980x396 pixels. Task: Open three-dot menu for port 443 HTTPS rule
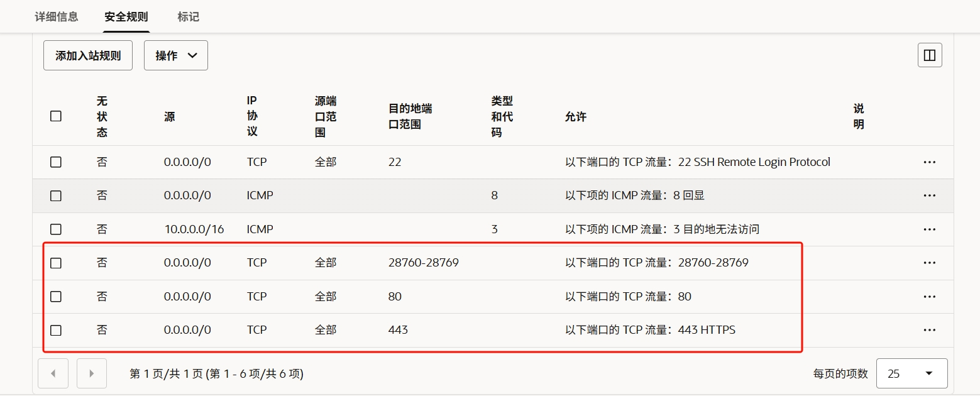930,330
